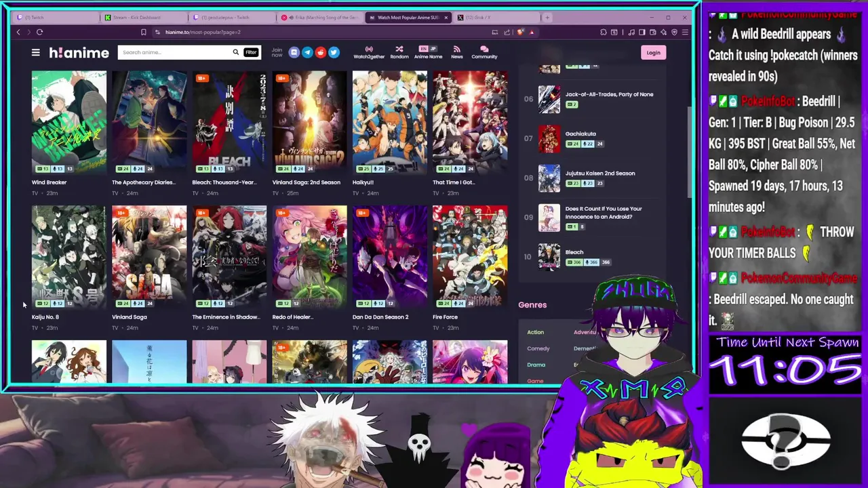
Task: Open the browser hamburger menu
Action: tap(684, 32)
